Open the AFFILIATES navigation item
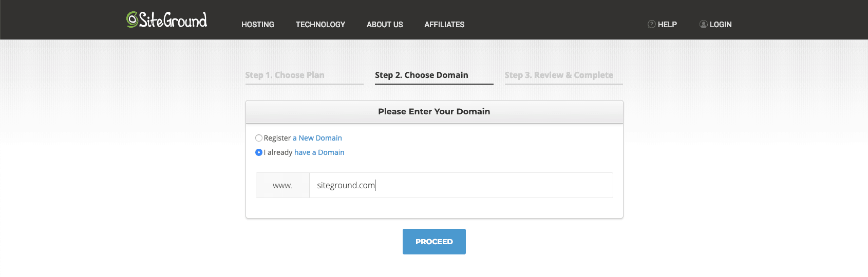Image resolution: width=868 pixels, height=277 pixels. (444, 25)
